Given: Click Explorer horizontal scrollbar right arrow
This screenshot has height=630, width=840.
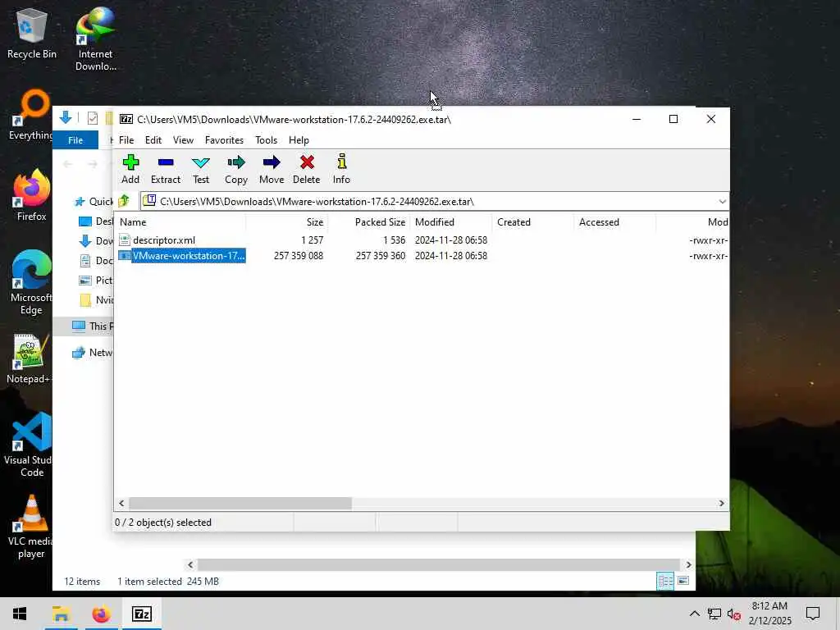Looking at the screenshot, I should (x=688, y=564).
